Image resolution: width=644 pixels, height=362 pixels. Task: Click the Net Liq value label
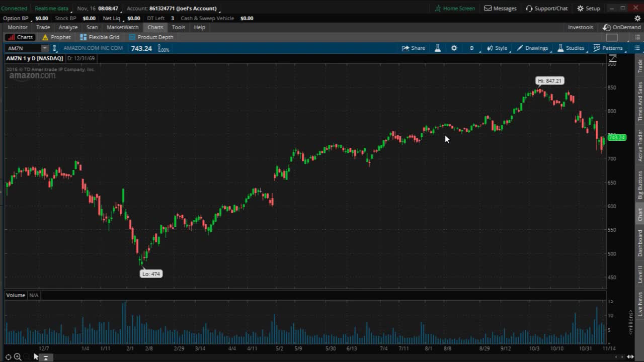coord(112,18)
